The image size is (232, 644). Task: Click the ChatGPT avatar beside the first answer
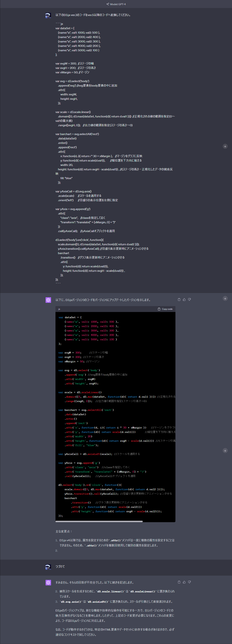(48, 300)
